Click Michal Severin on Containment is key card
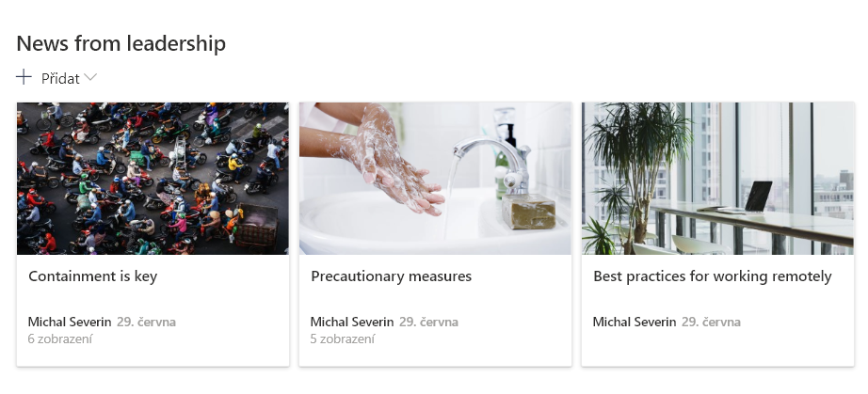The height and width of the screenshot is (394, 868). [70, 322]
